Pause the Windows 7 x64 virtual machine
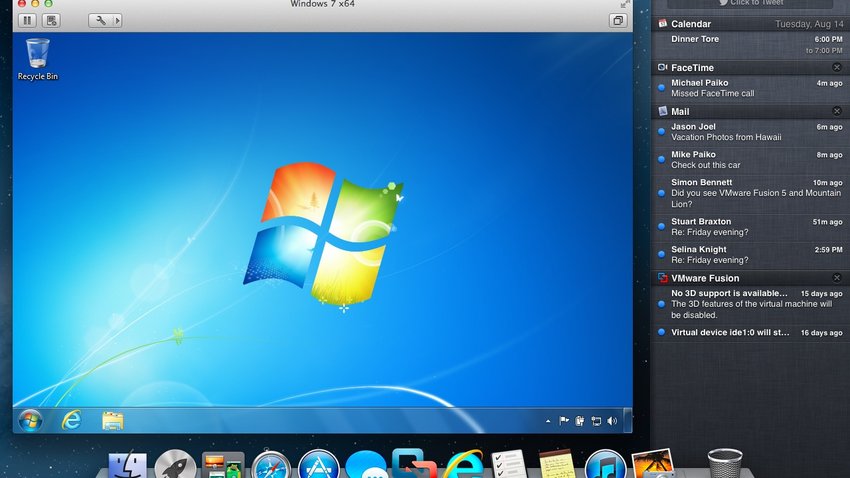 [x=27, y=21]
